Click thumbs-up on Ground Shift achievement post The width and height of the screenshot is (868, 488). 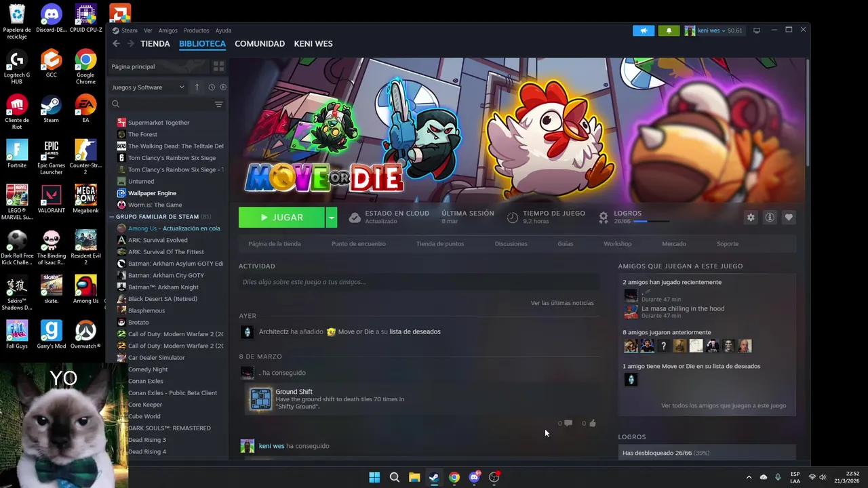[x=592, y=423]
